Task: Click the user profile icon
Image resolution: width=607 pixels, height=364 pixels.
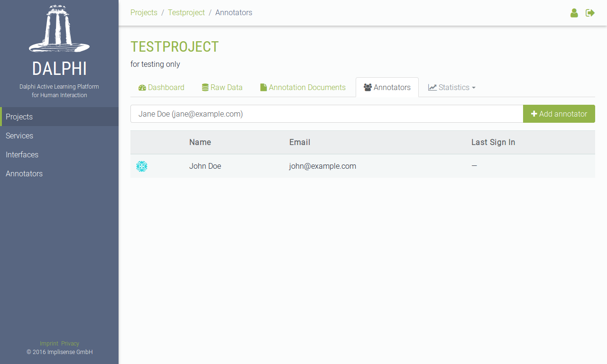Action: [x=574, y=13]
